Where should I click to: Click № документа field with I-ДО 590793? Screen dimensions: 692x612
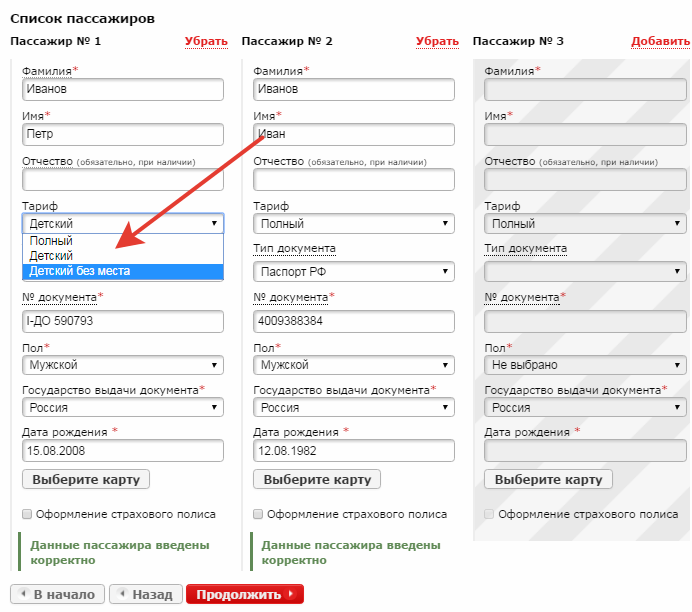coord(123,321)
